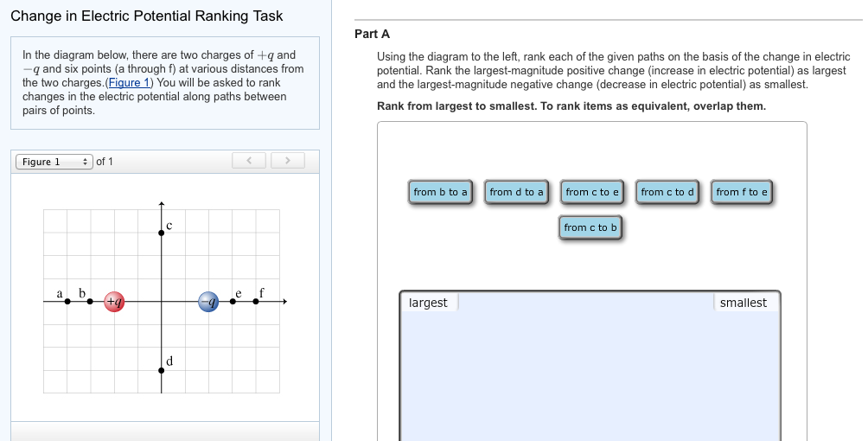Click the previous figure arrow button

249,161
